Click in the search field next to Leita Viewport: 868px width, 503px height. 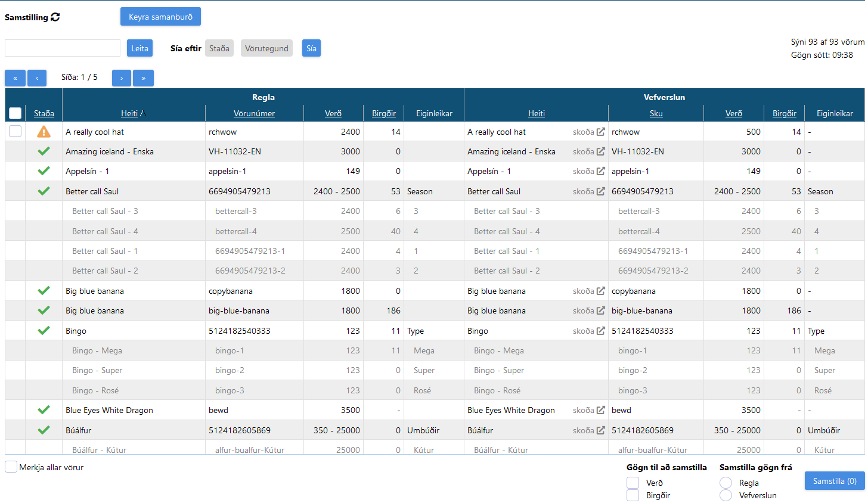[x=62, y=48]
